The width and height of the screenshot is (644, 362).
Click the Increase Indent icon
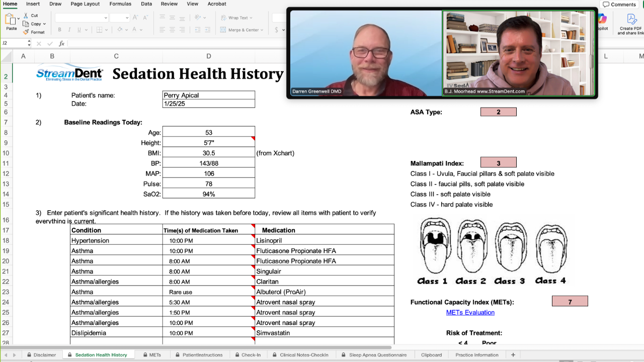point(208,30)
